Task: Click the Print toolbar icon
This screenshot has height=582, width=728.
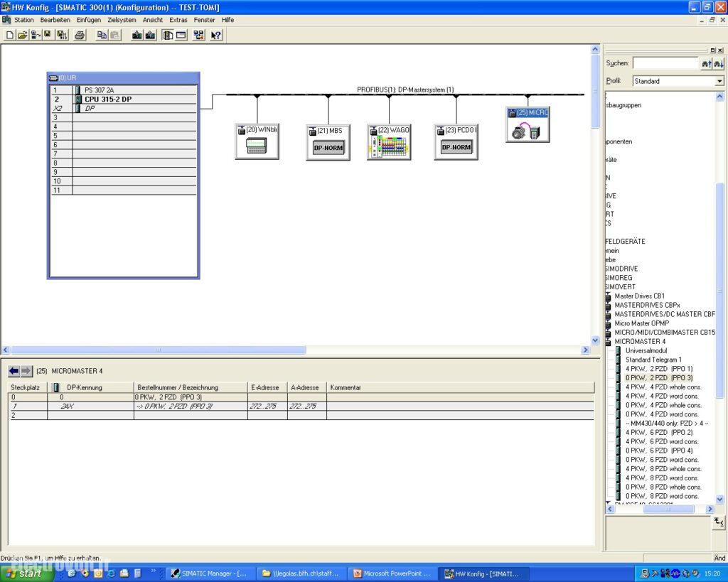Action: [80, 35]
